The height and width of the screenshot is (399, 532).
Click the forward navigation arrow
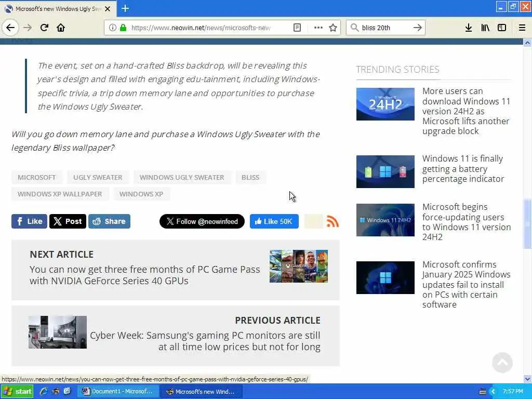[x=28, y=28]
